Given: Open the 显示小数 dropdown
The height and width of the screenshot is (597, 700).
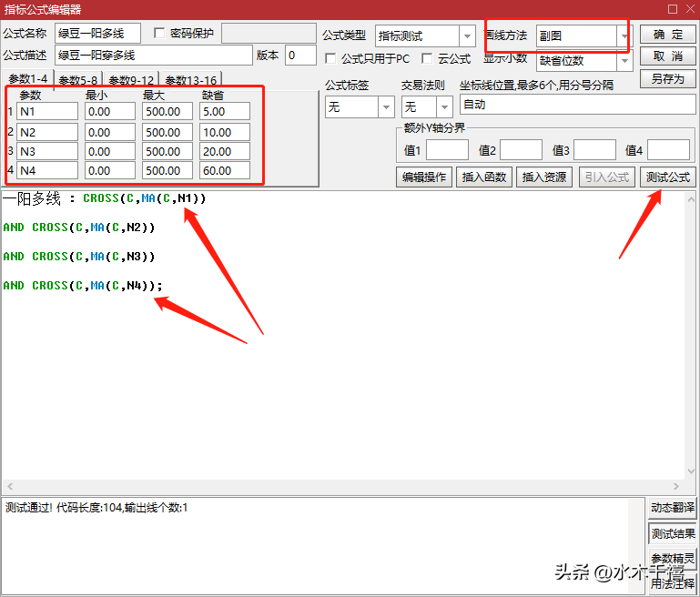Looking at the screenshot, I should click(x=625, y=61).
